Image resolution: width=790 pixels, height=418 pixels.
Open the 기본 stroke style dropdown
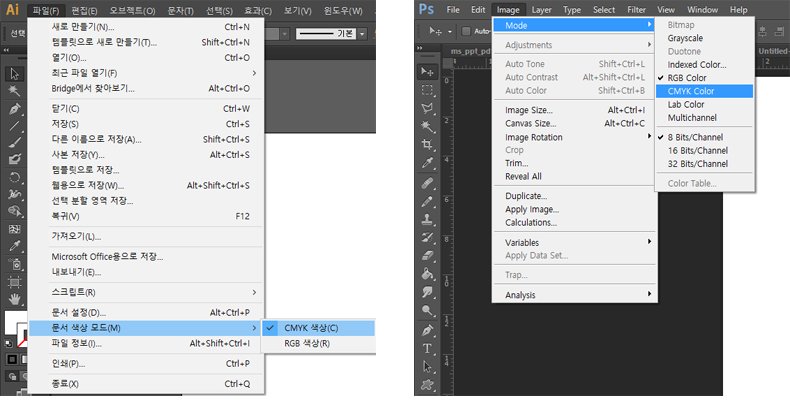pyautogui.click(x=362, y=34)
